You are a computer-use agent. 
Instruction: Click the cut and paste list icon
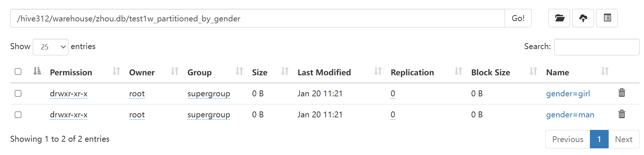tap(607, 18)
